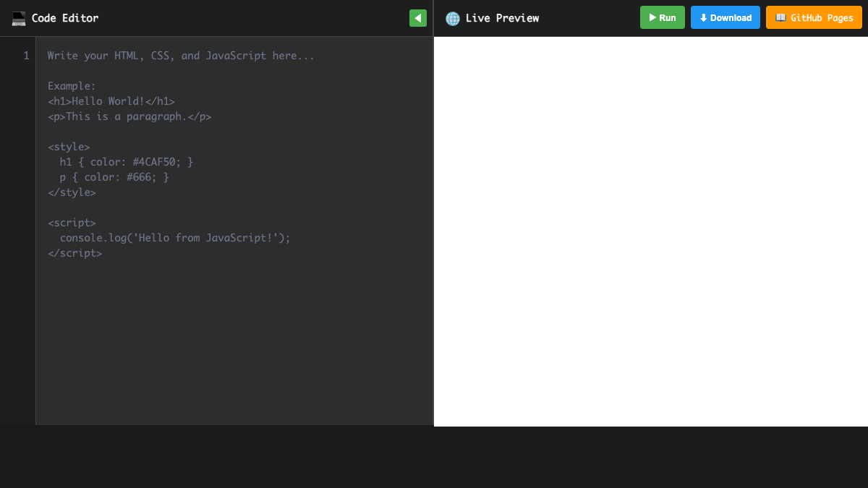868x488 pixels.
Task: Click inside the code editor text area
Action: [x=234, y=231]
